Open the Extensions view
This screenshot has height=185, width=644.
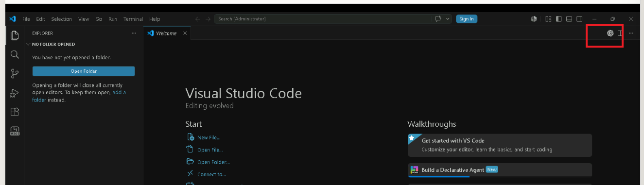[15, 112]
